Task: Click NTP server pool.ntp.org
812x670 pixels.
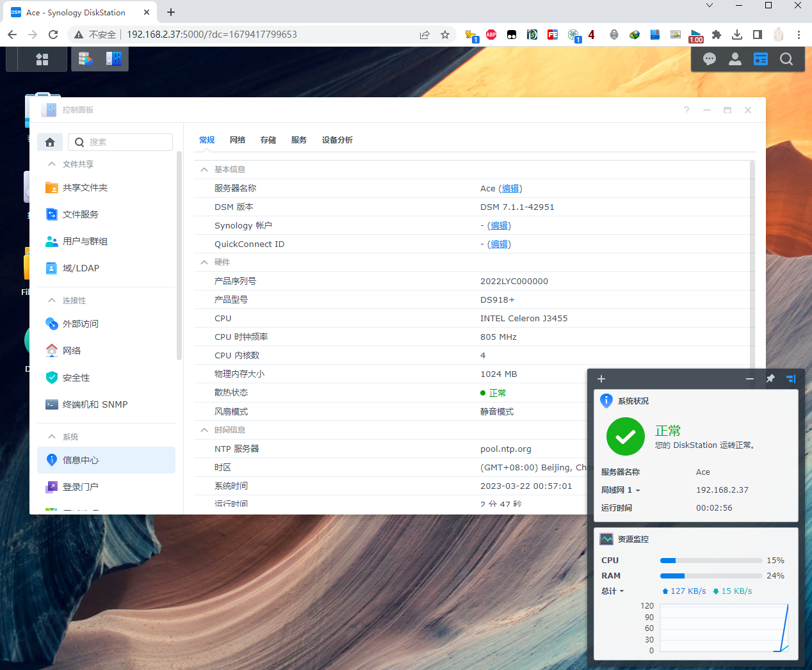Action: pyautogui.click(x=506, y=449)
